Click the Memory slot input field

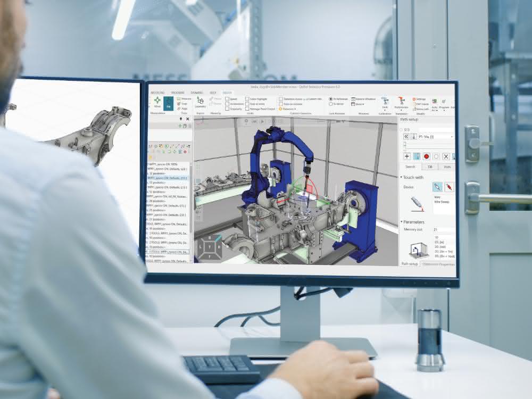tap(444, 230)
